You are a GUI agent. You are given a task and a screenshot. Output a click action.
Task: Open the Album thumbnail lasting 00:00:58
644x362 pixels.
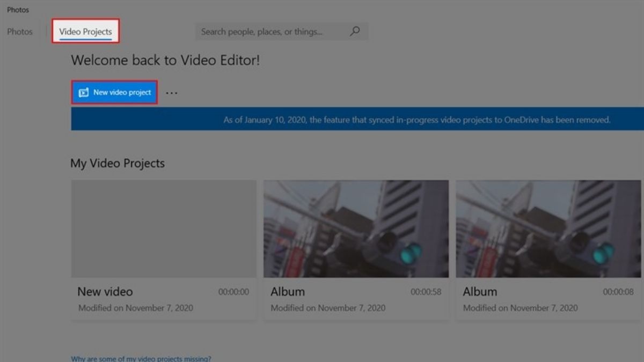[356, 229]
